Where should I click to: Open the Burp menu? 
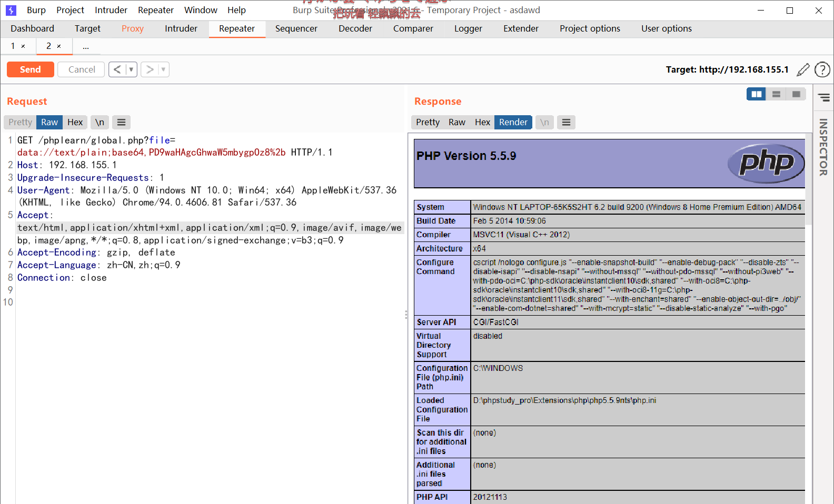(x=36, y=10)
